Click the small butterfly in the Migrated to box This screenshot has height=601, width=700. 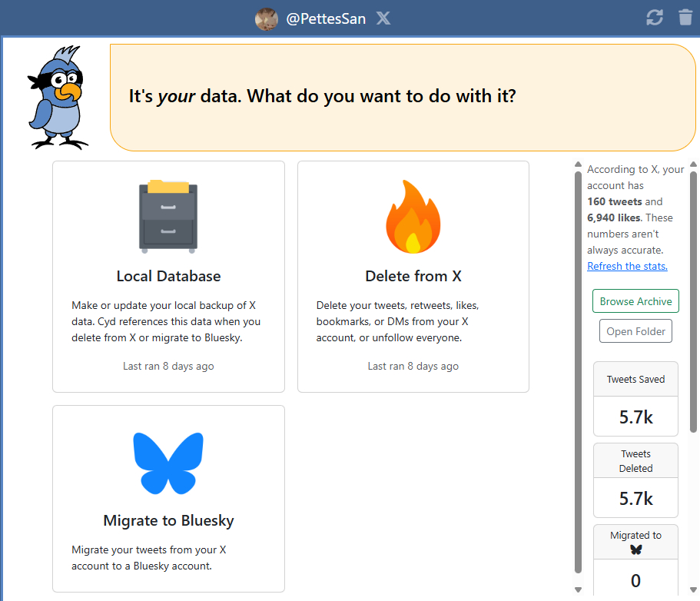(635, 550)
